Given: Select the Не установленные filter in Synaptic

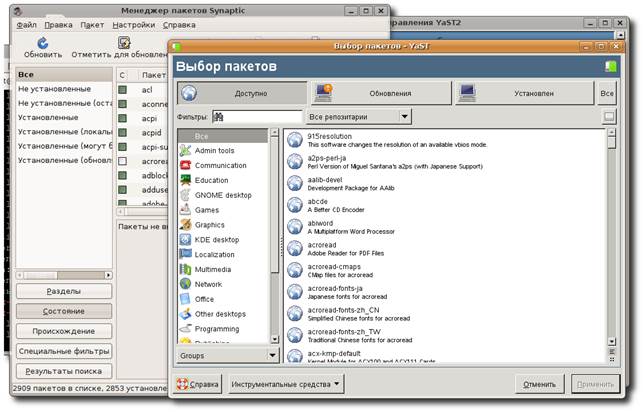Looking at the screenshot, I should (x=64, y=89).
